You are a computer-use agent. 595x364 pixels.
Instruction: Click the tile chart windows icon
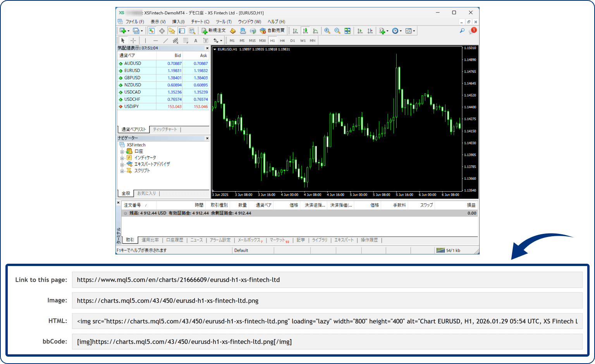[347, 31]
